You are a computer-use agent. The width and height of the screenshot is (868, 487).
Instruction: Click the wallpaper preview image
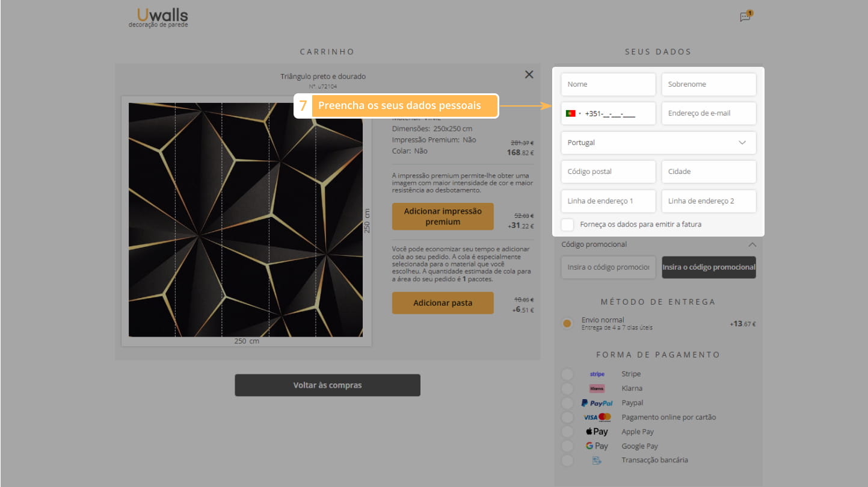coord(245,220)
